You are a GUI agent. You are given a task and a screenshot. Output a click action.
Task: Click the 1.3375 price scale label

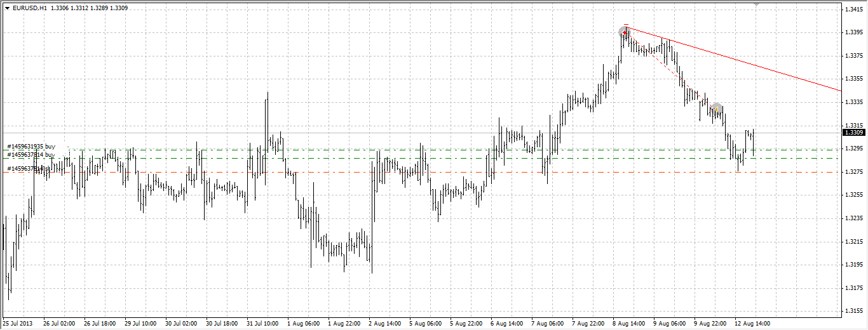[853, 56]
